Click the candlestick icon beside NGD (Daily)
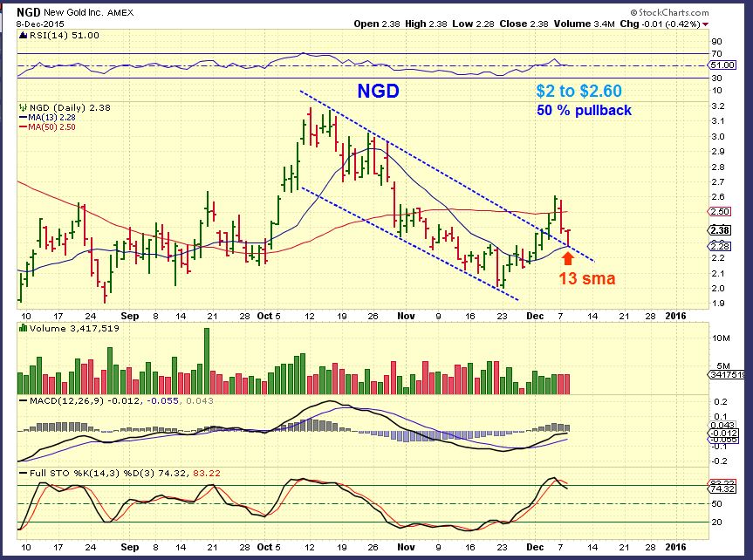 coord(23,107)
